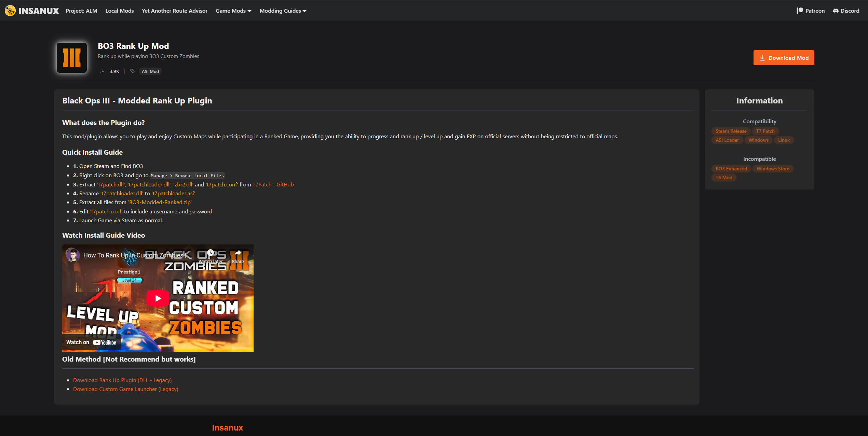
Task: Expand the Modding Guides dropdown
Action: (x=283, y=11)
